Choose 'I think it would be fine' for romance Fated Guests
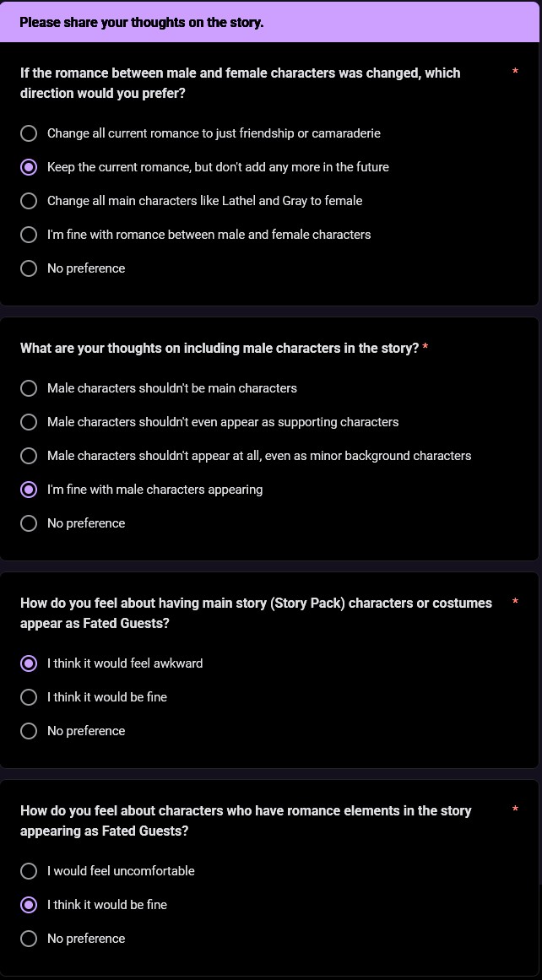542x980 pixels. click(29, 905)
